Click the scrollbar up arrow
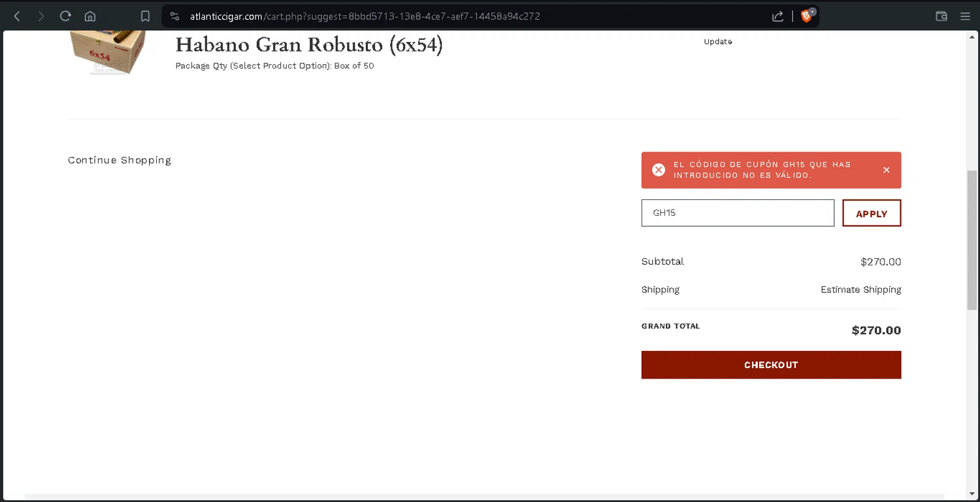Viewport: 980px width, 502px height. pos(972,37)
